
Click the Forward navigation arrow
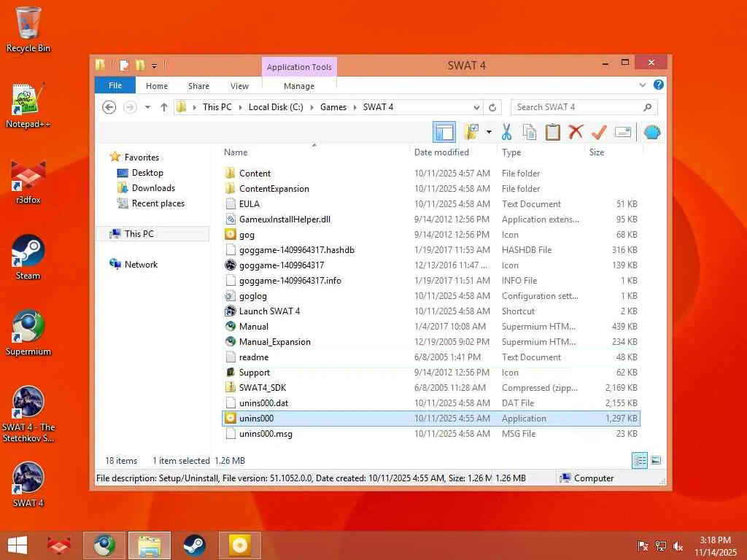tap(130, 107)
